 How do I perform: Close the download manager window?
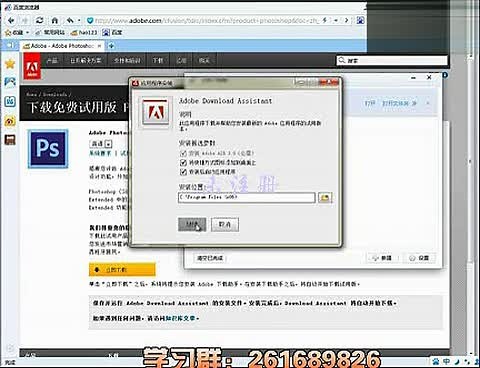[x=429, y=77]
